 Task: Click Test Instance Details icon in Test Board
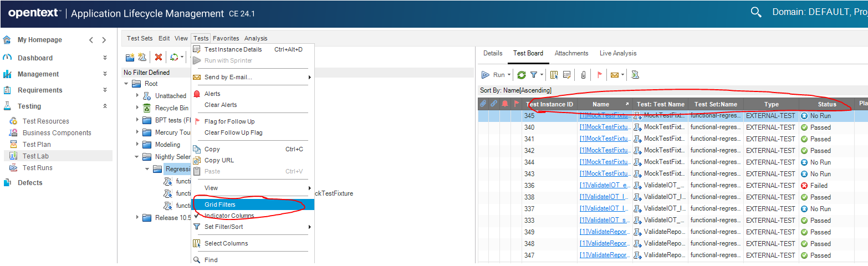click(566, 75)
